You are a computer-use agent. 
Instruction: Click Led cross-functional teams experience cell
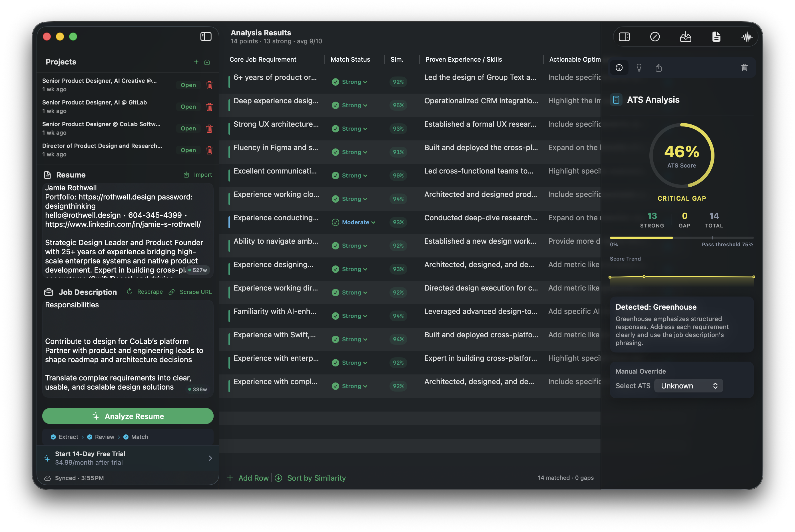click(479, 171)
